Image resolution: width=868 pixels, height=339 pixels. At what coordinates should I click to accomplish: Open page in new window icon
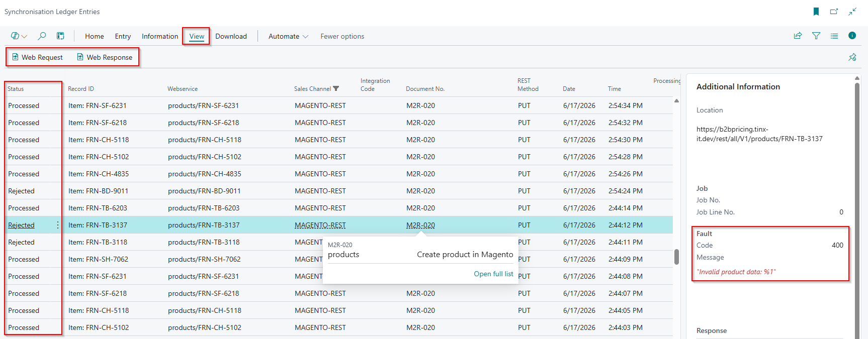click(x=834, y=12)
